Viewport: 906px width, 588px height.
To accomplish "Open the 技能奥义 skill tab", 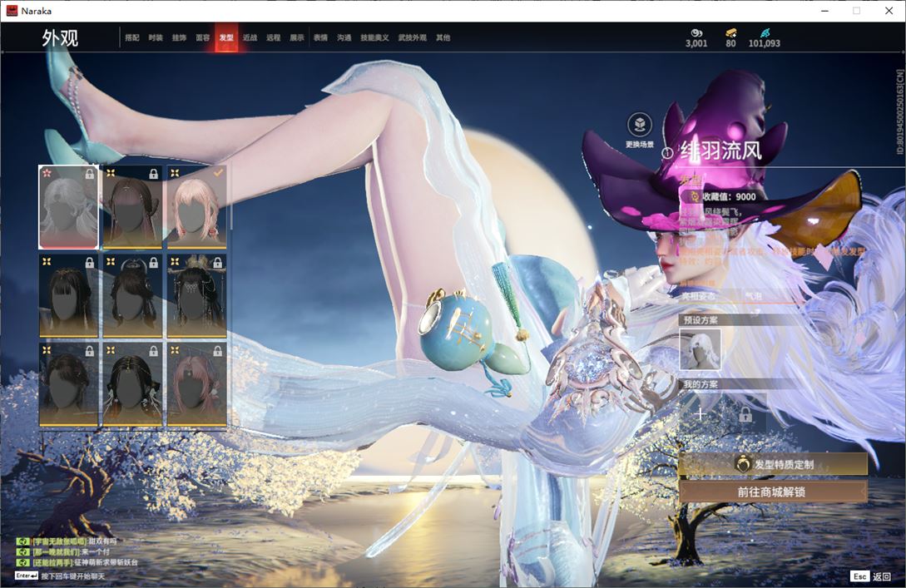I will (374, 37).
